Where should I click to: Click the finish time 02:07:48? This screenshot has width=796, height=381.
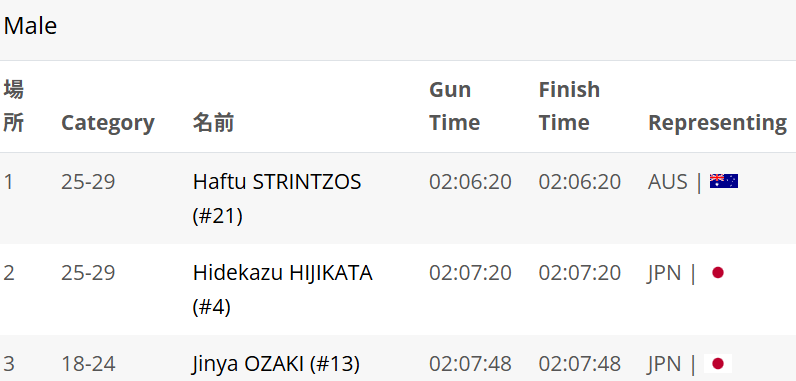click(580, 364)
